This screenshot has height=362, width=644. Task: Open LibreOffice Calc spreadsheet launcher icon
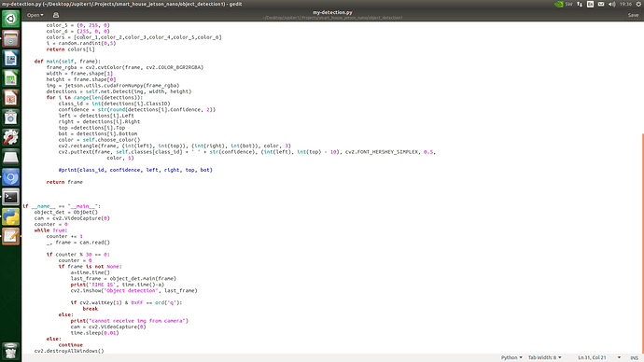pos(10,78)
